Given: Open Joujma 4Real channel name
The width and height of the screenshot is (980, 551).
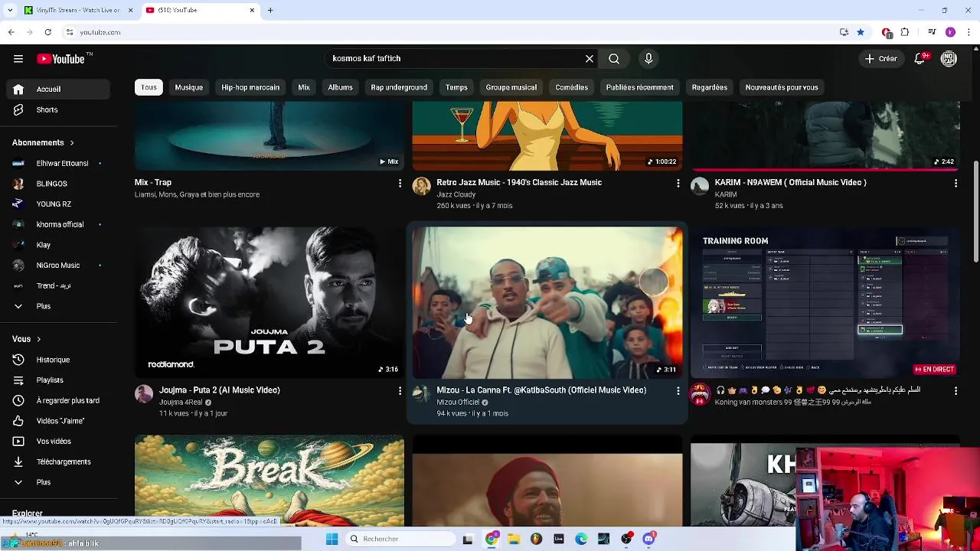Looking at the screenshot, I should pos(181,403).
